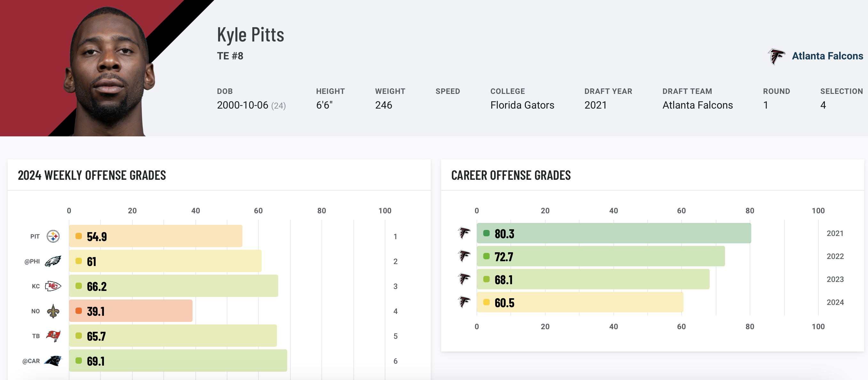The height and width of the screenshot is (380, 868).
Task: Click the 2024 Weekly Offense Grades heading
Action: point(92,175)
